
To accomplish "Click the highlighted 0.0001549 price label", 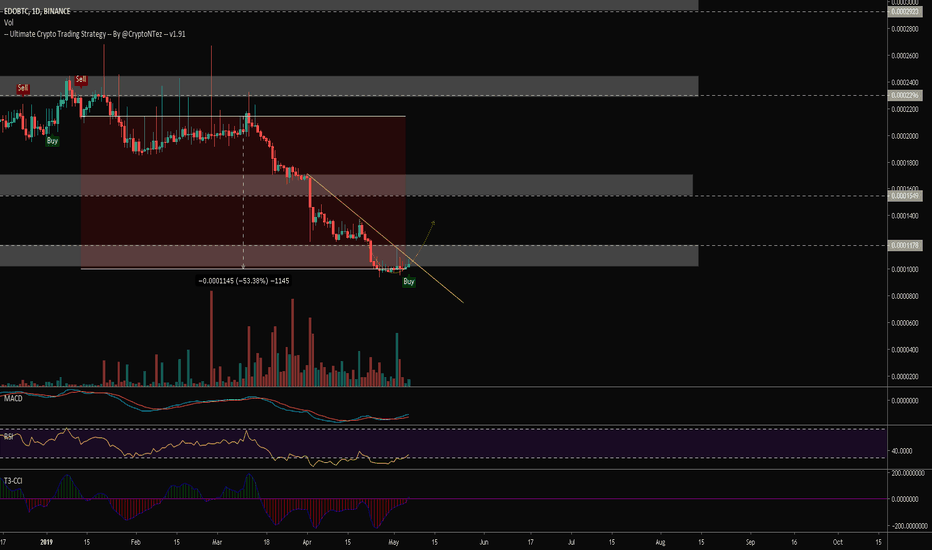I will [905, 196].
